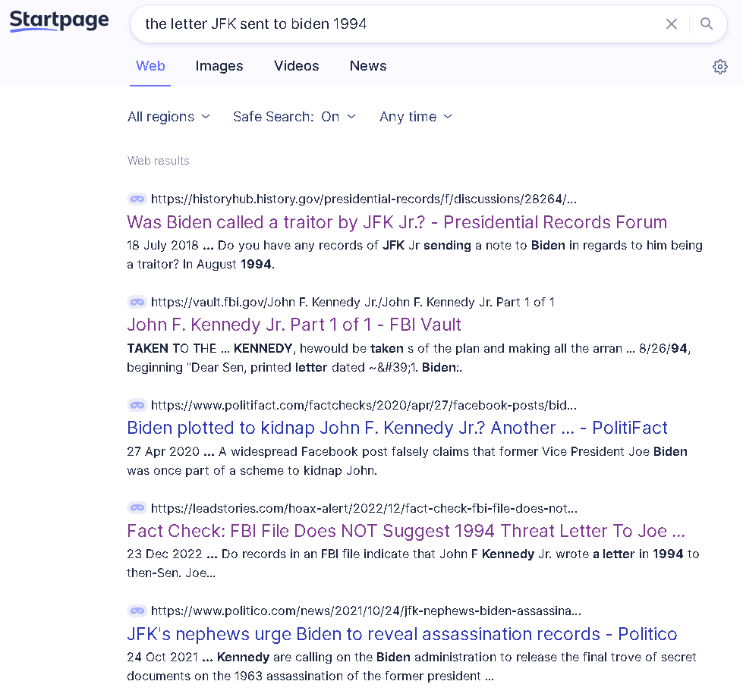
Task: Open the Safe Search: On dropdown
Action: coord(294,117)
